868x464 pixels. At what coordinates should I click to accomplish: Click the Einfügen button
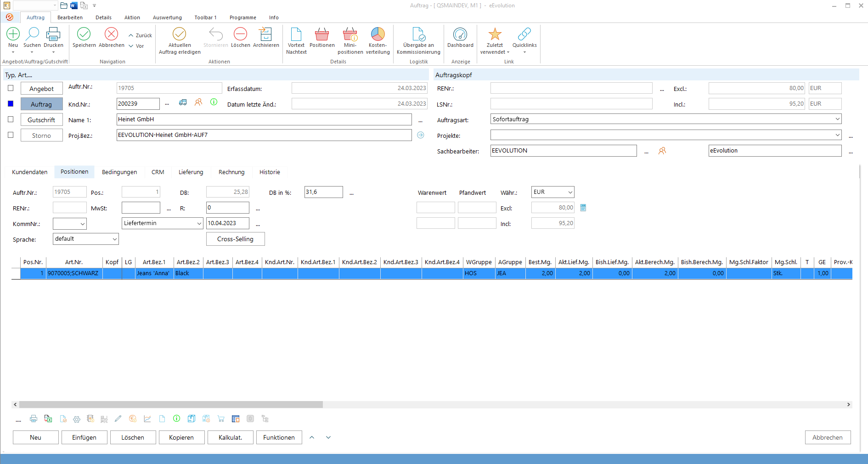85,437
